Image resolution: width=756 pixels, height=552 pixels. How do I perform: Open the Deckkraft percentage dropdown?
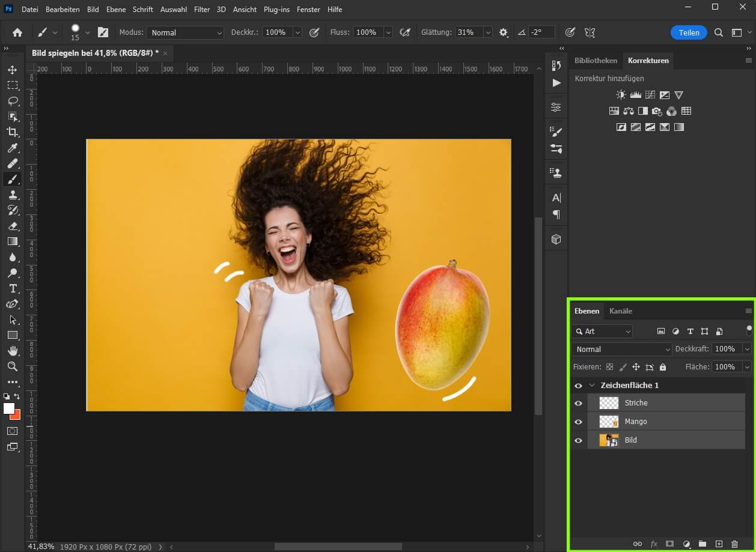click(748, 349)
